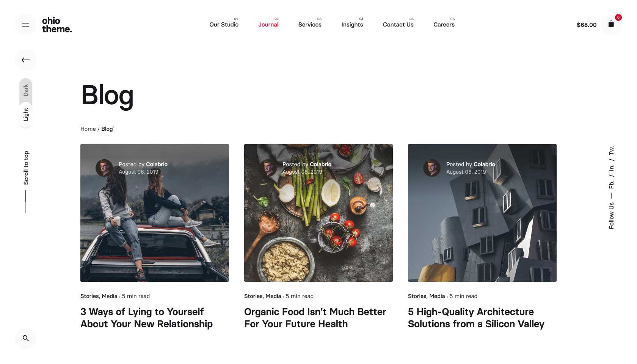This screenshot has height=364, width=637.
Task: Open the Tw. social link
Action: pos(611,150)
